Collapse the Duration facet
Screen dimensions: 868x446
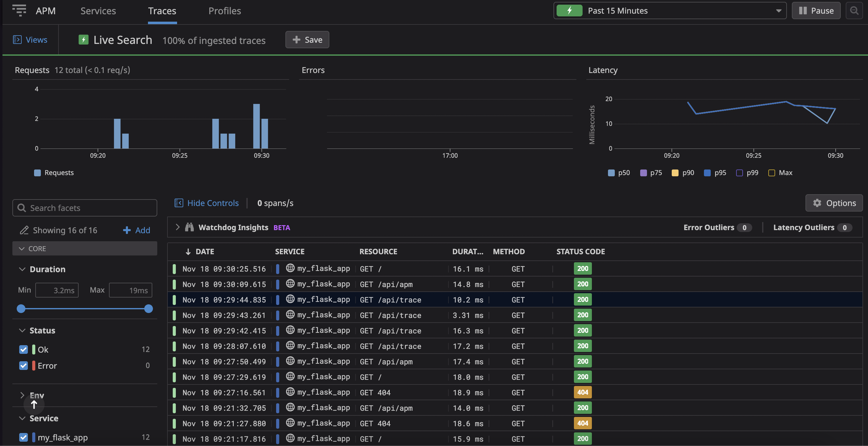[22, 269]
